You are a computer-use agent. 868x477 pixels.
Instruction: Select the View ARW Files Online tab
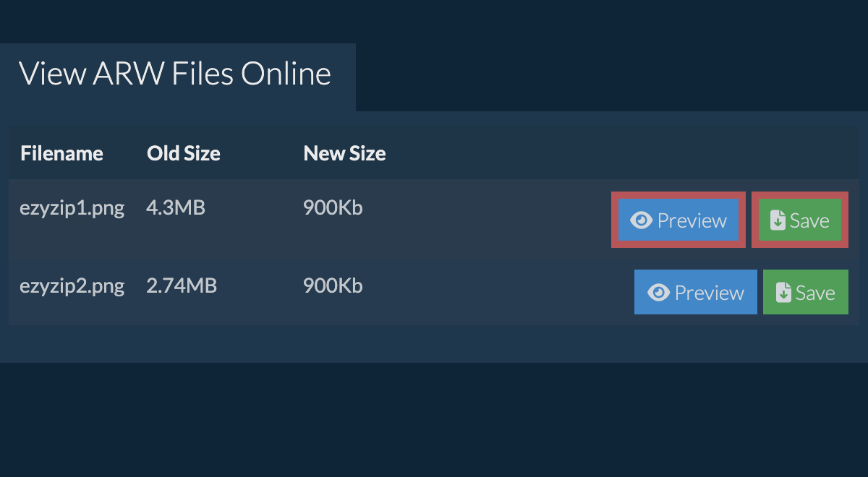tap(175, 74)
